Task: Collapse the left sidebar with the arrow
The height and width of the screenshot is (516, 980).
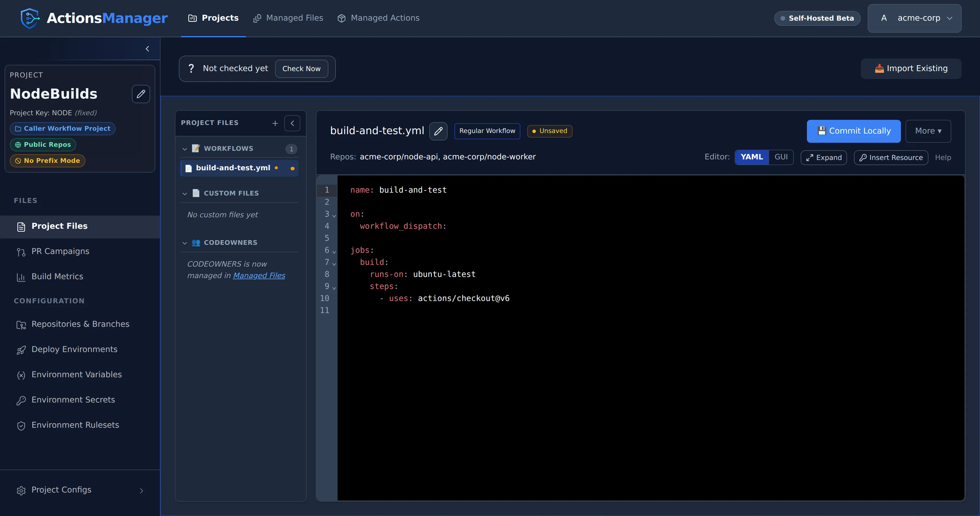Action: pyautogui.click(x=147, y=49)
